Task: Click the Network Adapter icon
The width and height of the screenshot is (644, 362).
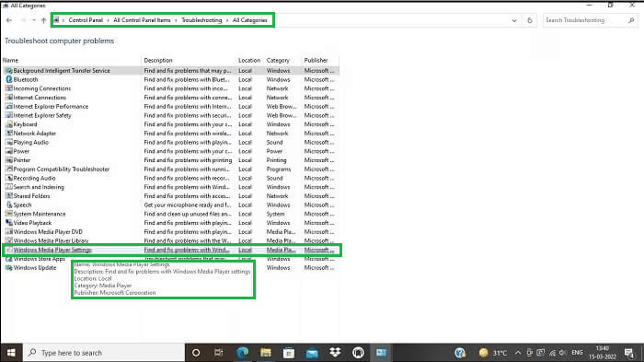Action: 9,134
